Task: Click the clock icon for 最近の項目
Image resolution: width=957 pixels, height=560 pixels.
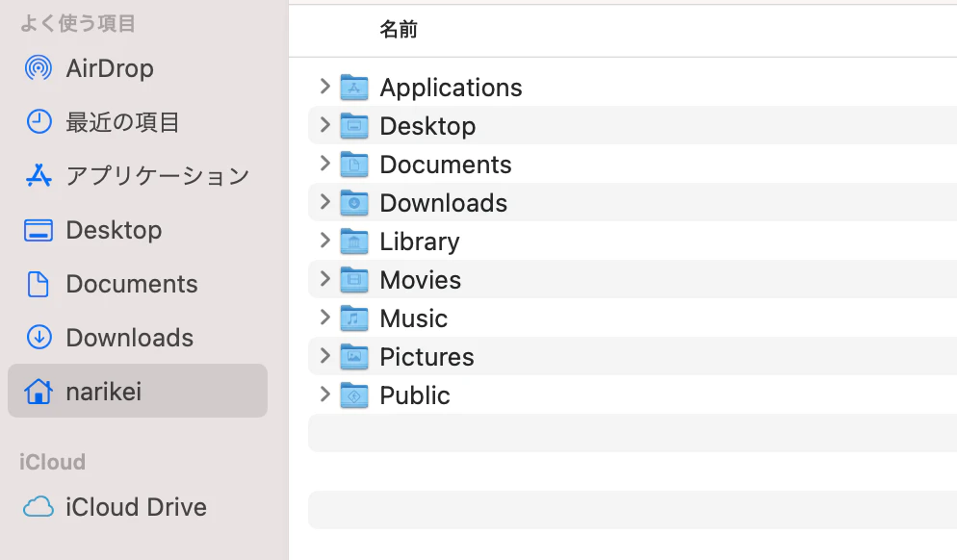Action: tap(39, 122)
